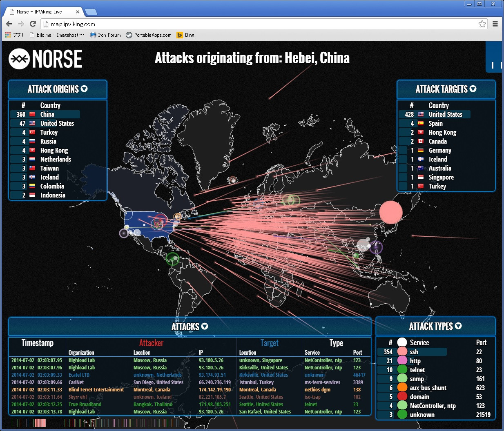Viewport: 504px width, 431px height.
Task: Select Canada flag in Attack Targets
Action: click(x=421, y=141)
